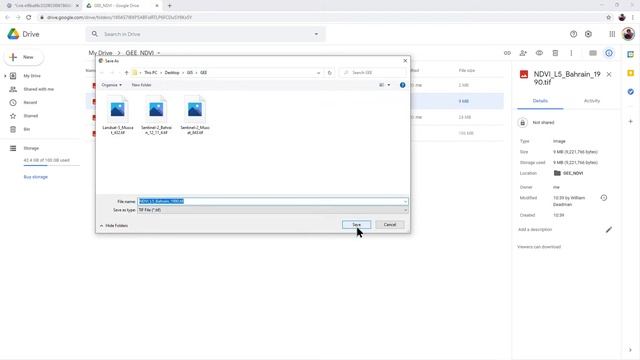
Task: Click the Edit description pencil icon
Action: 609,230
